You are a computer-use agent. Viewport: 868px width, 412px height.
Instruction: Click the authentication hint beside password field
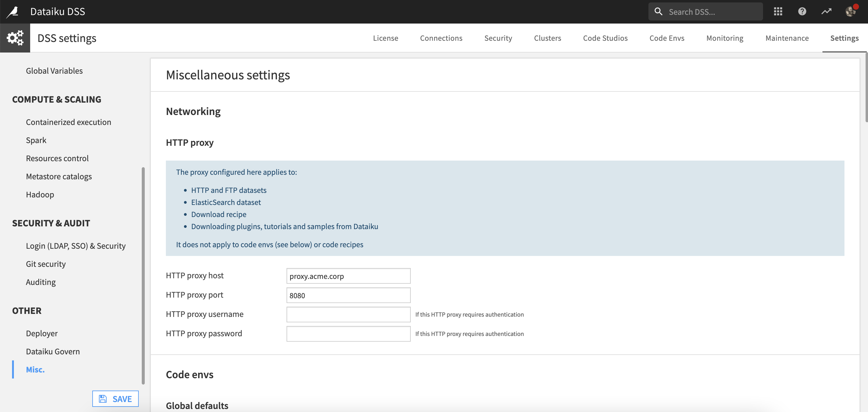(x=469, y=334)
